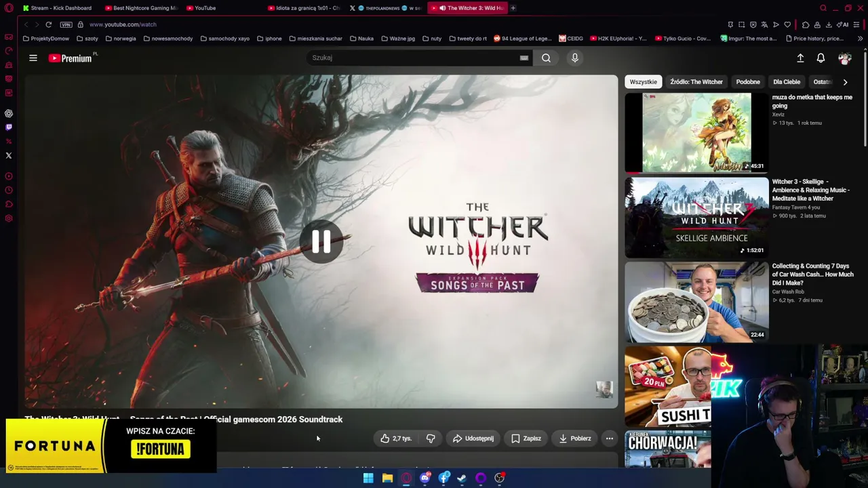Click the 'Udostępnij' share button
This screenshot has width=868, height=488.
click(x=473, y=439)
